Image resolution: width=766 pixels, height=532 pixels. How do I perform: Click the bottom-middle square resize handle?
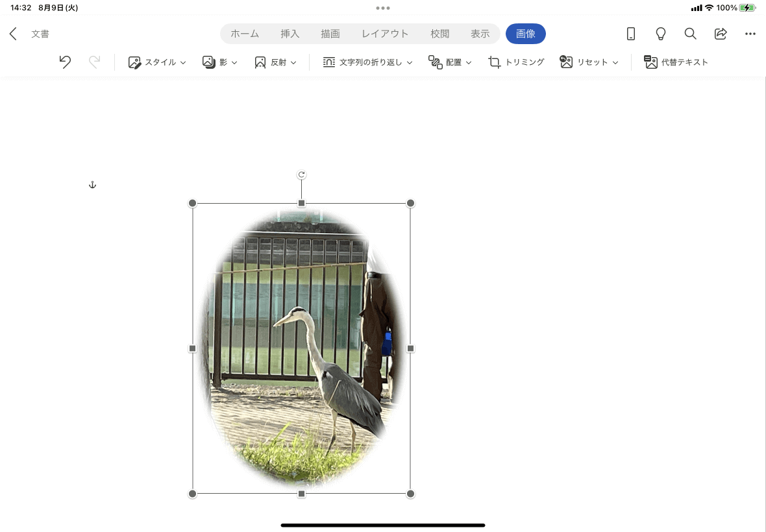click(301, 494)
